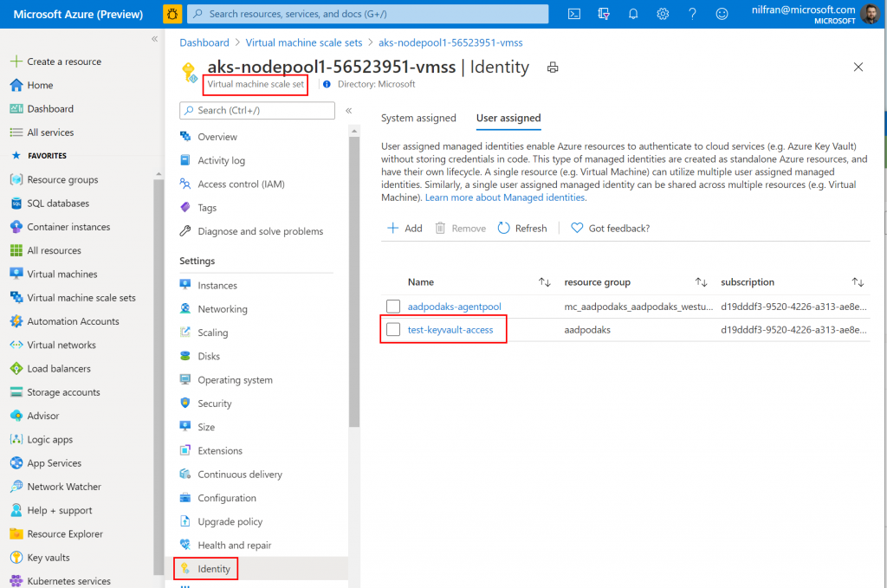Open the aadpodaks-agentpool identity link
The width and height of the screenshot is (887, 588).
[454, 307]
